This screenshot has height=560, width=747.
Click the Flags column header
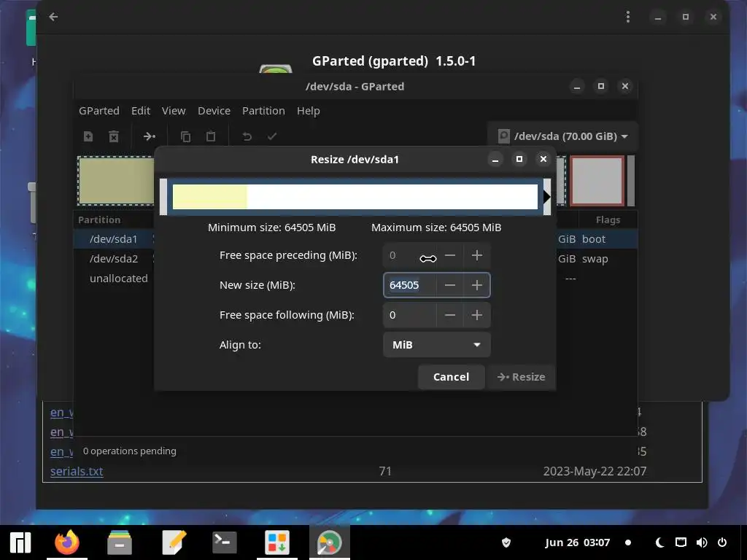(608, 219)
